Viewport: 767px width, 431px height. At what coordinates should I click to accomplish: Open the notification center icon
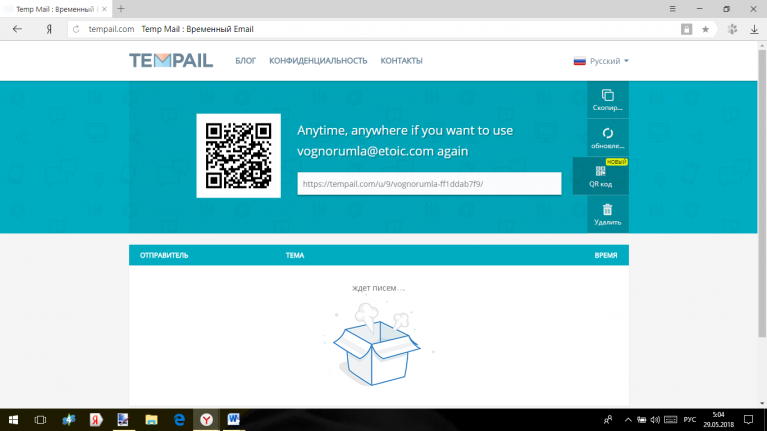pyautogui.click(x=748, y=420)
